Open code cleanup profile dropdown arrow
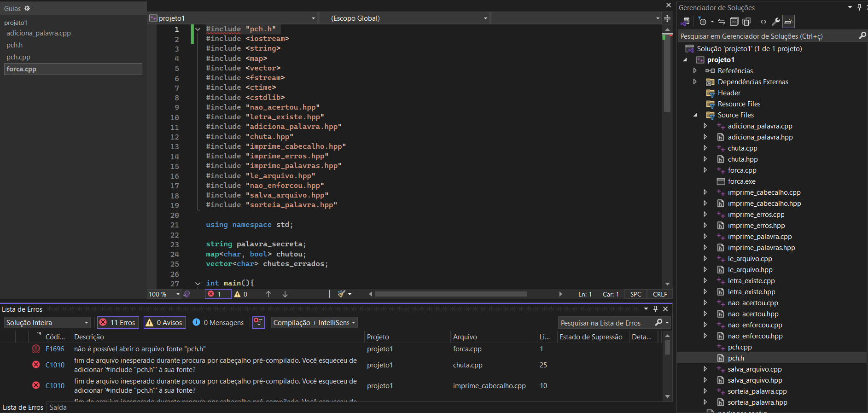868x413 pixels. pyautogui.click(x=350, y=294)
